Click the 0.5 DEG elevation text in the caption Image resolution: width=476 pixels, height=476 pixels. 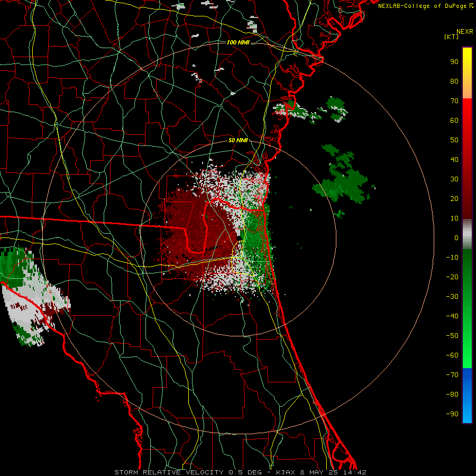[x=245, y=472]
